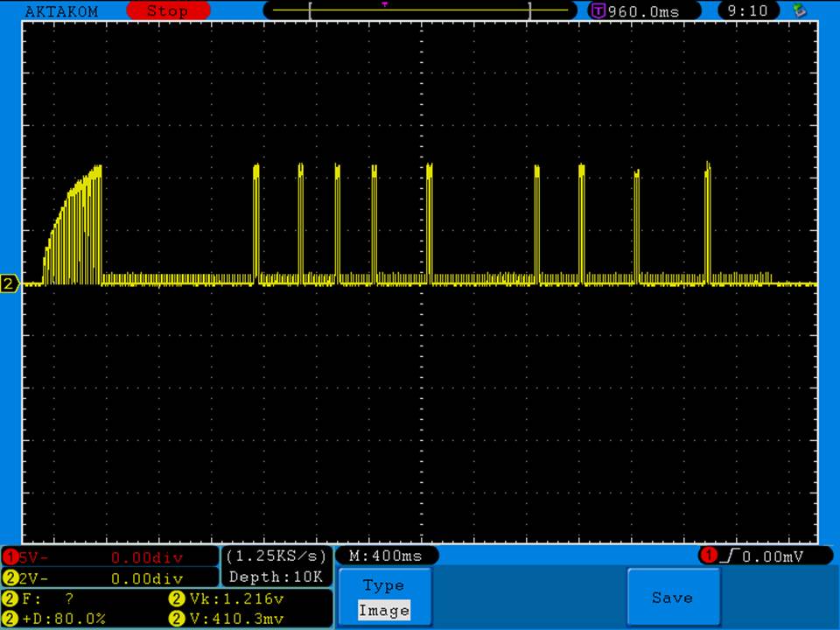Click the M:400ms timebase readout
The image size is (840, 630).
[x=386, y=556]
